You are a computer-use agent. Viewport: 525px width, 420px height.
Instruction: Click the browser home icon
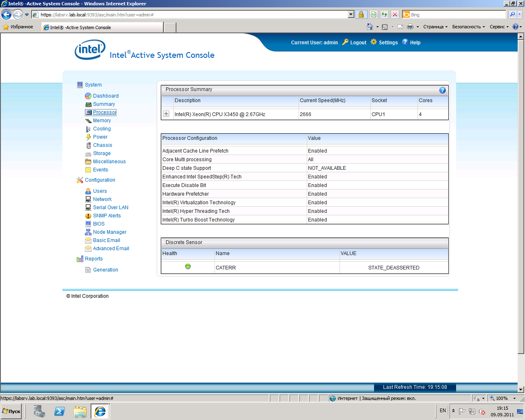pos(370,27)
